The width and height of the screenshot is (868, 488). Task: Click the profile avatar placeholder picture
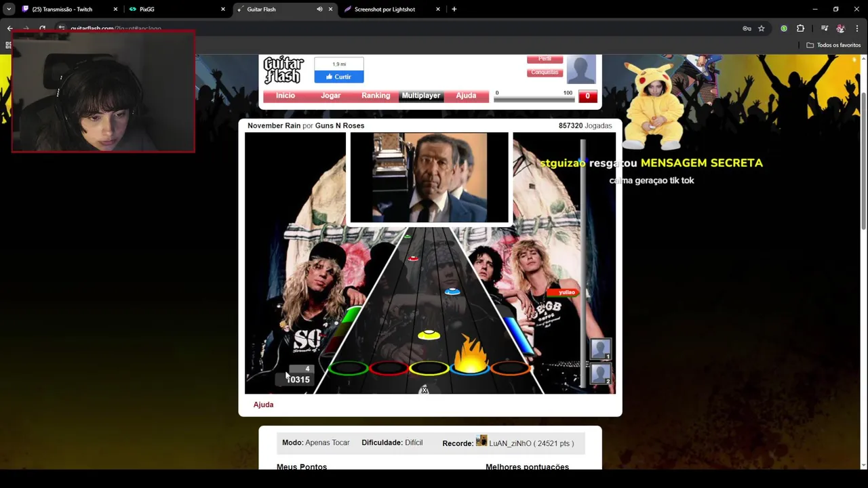pyautogui.click(x=581, y=69)
